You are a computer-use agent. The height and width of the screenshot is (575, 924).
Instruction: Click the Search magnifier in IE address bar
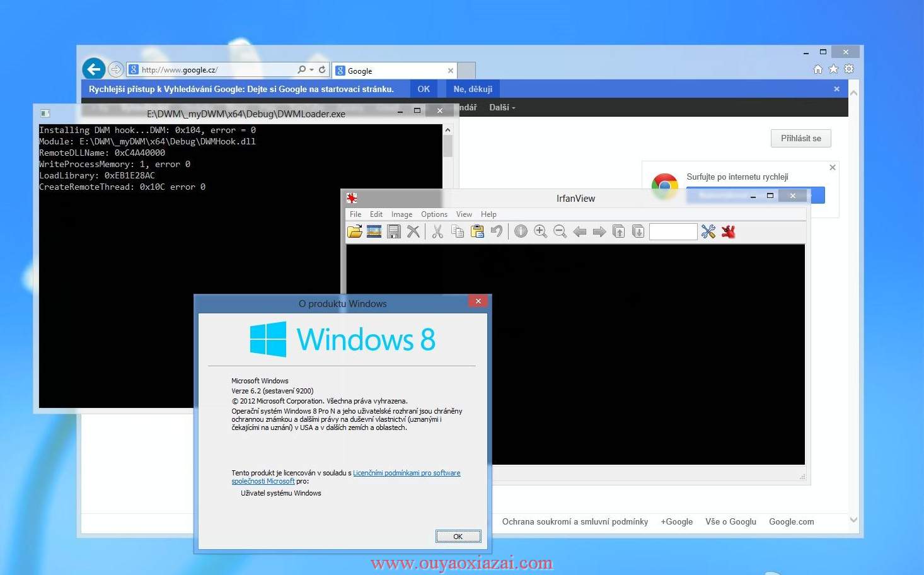click(x=302, y=69)
